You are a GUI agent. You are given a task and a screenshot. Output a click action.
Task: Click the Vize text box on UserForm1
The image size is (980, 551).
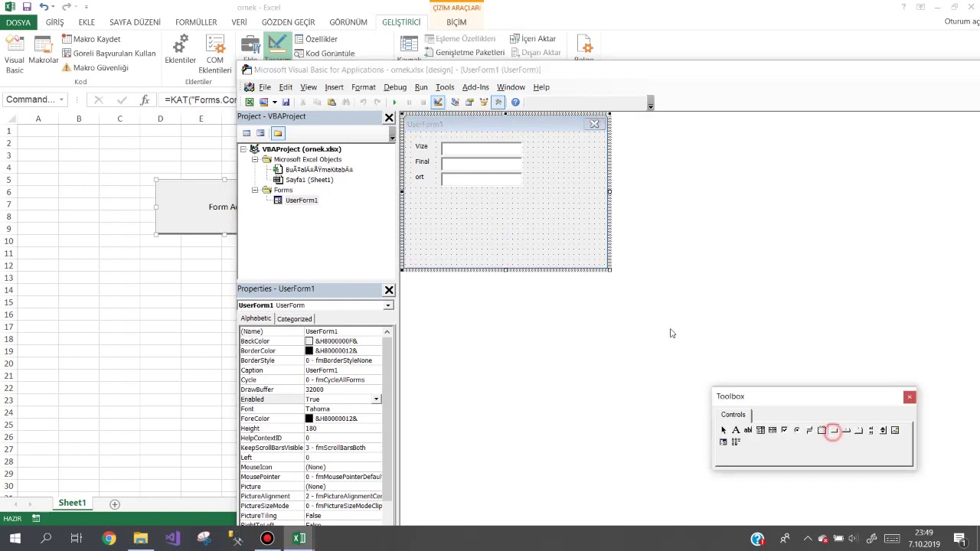click(481, 148)
